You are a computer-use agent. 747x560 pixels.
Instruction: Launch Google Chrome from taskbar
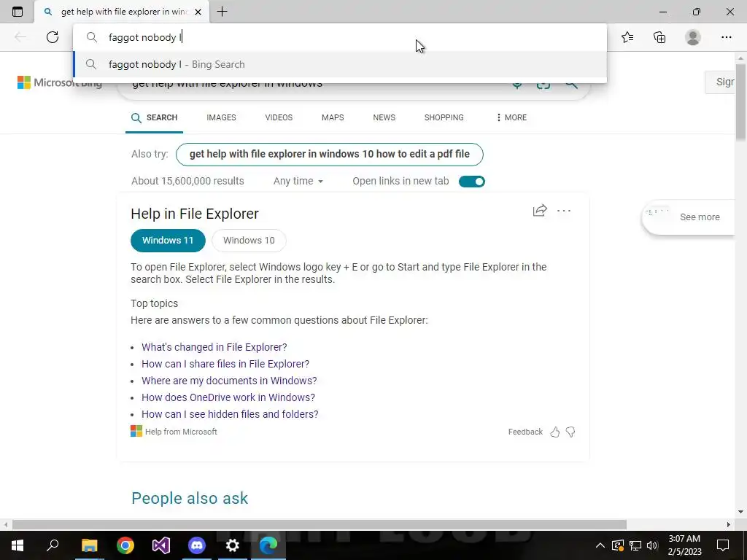(125, 545)
